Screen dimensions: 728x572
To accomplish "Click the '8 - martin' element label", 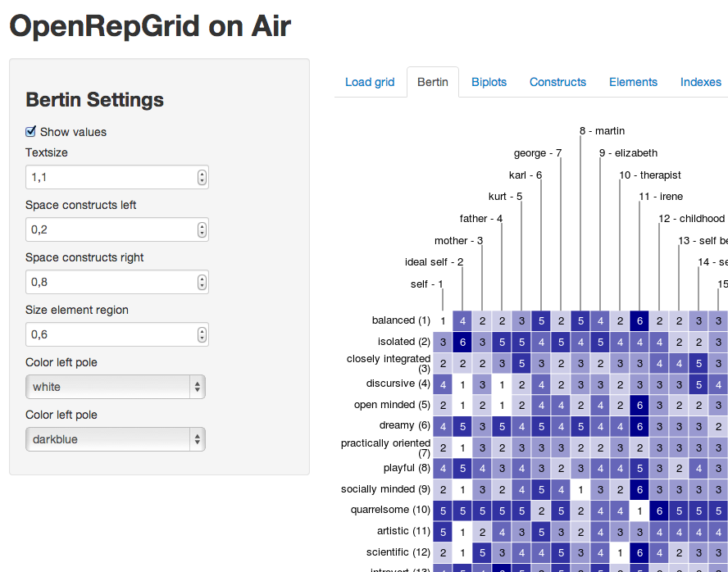I will 603,131.
